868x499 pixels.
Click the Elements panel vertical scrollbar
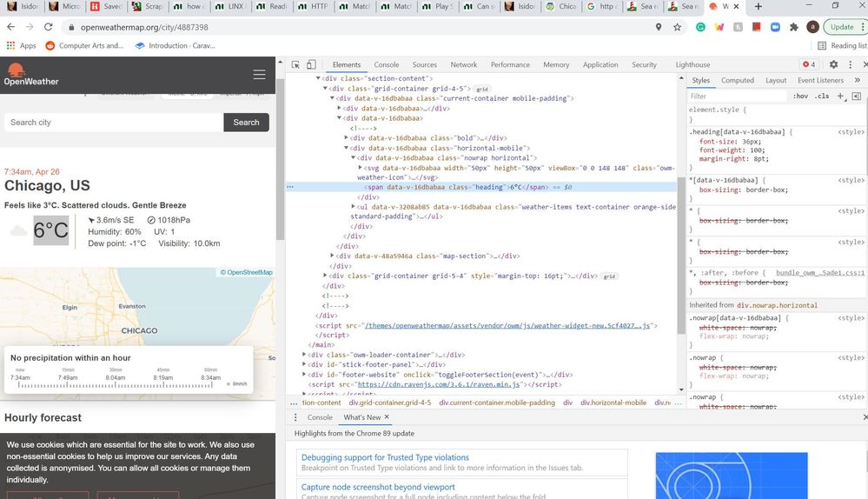coord(681,255)
